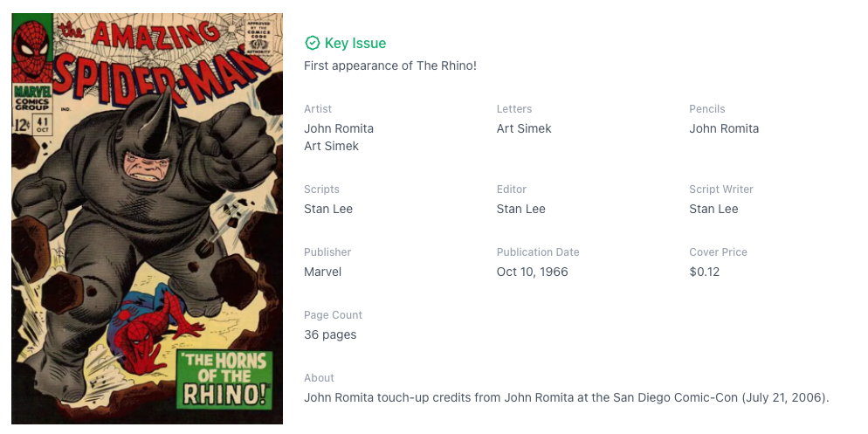This screenshot has width=868, height=434.
Task: Click the Key Issue label text
Action: point(355,43)
